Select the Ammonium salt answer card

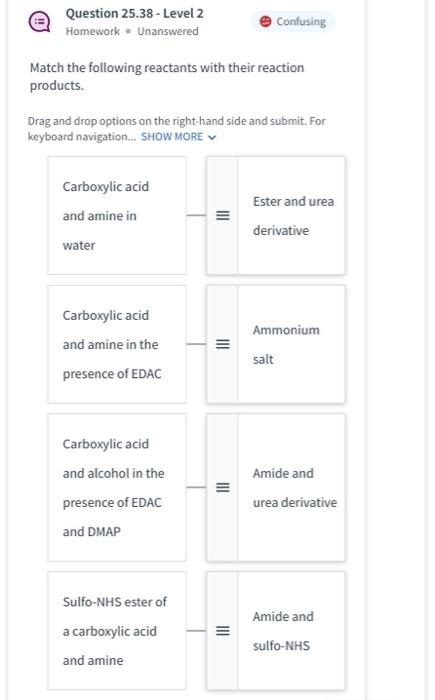(x=276, y=344)
